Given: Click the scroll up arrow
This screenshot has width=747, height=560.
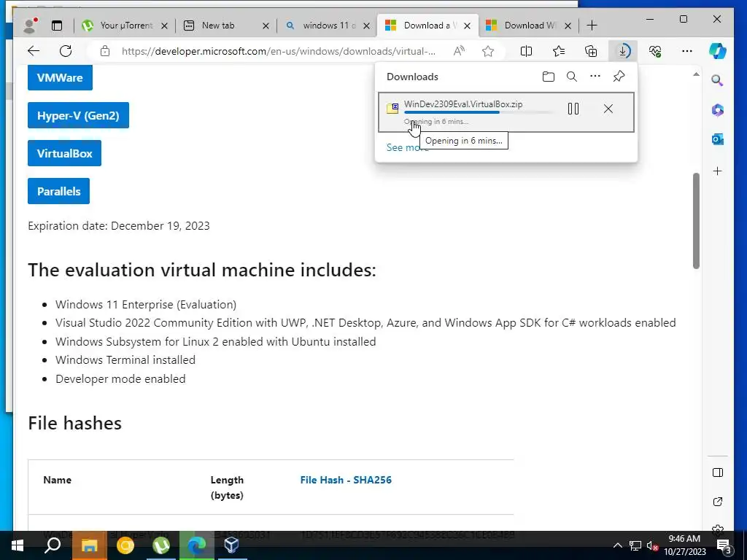Looking at the screenshot, I should click(x=696, y=74).
